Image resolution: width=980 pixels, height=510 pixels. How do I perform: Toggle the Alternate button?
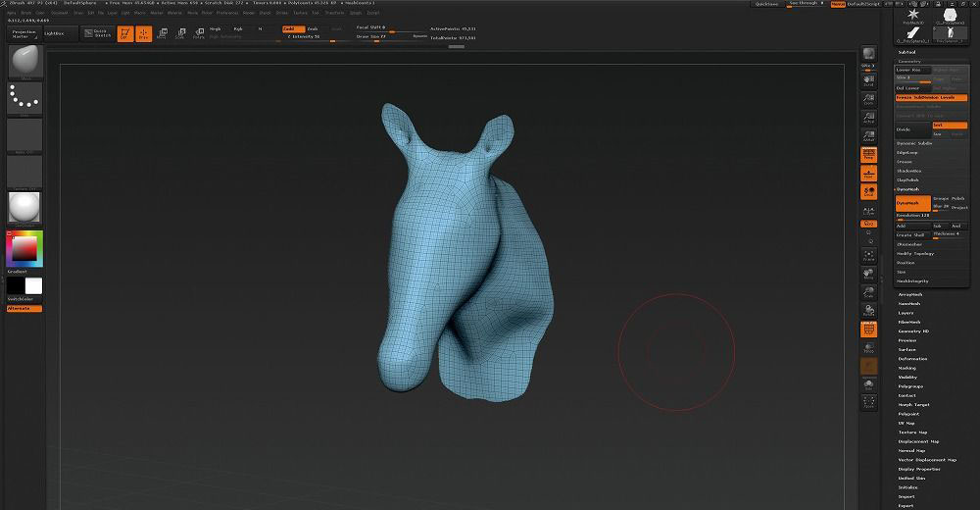(25, 309)
